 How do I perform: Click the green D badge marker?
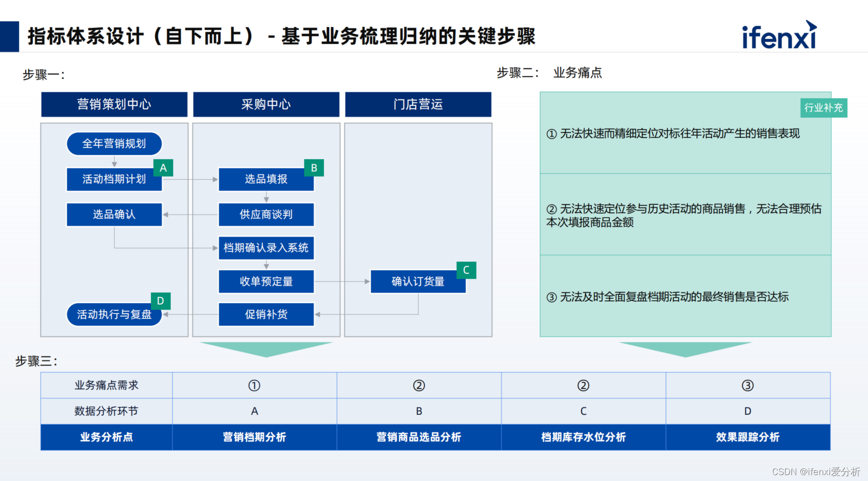pos(161,301)
